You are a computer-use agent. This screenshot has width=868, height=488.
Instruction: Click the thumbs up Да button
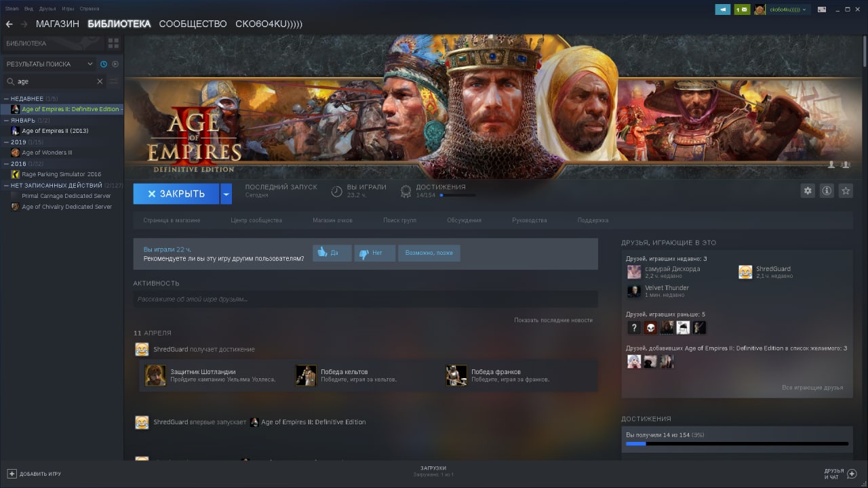click(332, 253)
